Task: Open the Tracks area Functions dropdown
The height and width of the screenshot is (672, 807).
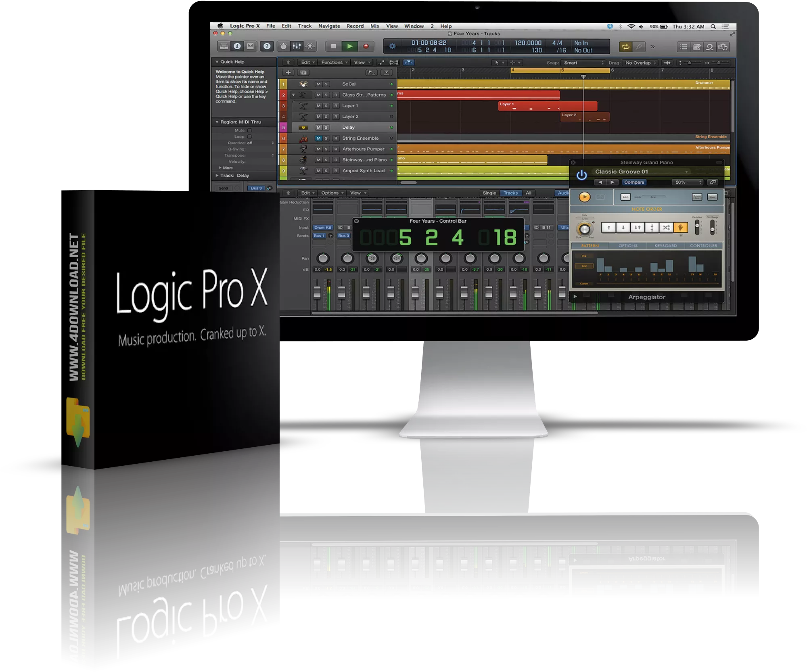Action: (334, 63)
